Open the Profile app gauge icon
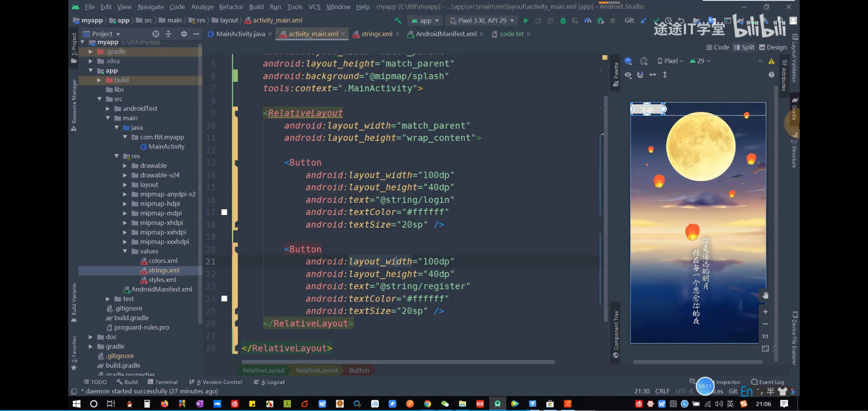 [x=588, y=21]
